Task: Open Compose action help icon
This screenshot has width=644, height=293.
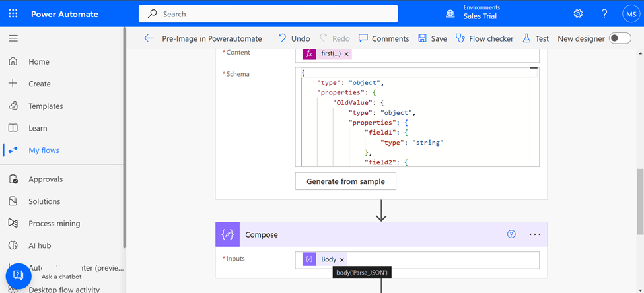Action: (x=511, y=234)
